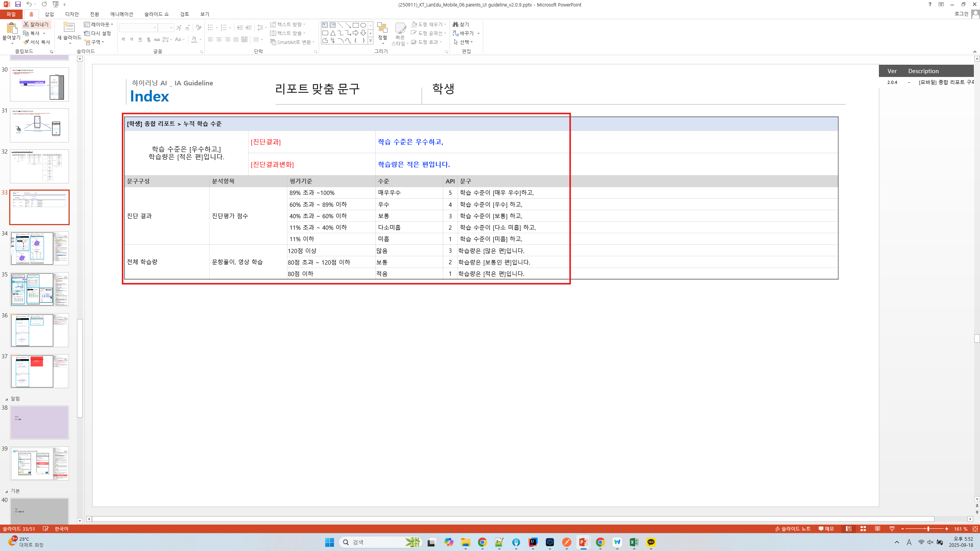This screenshot has height=551, width=980.
Task: Open the Animations (애니메이션) tab
Action: 121,14
